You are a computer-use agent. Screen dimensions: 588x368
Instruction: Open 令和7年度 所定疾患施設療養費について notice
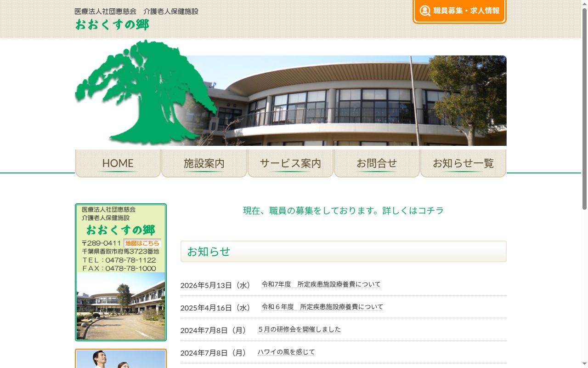click(321, 284)
